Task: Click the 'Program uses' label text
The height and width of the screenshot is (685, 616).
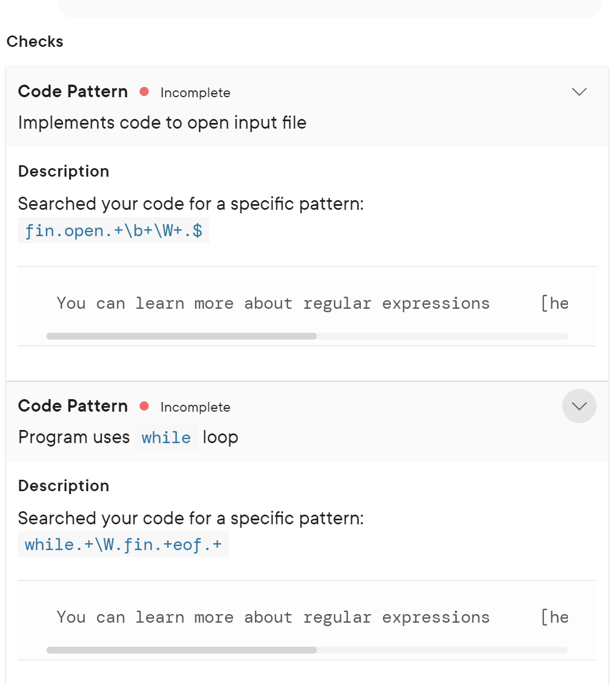Action: click(x=74, y=437)
